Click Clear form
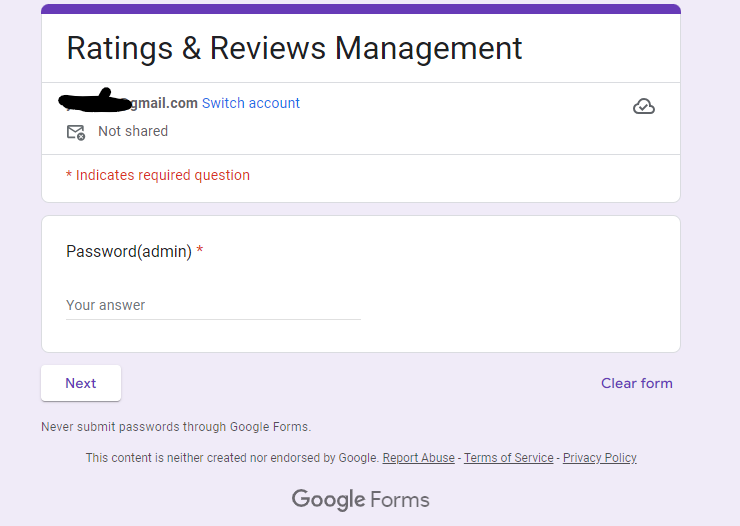740x526 pixels. [x=637, y=383]
